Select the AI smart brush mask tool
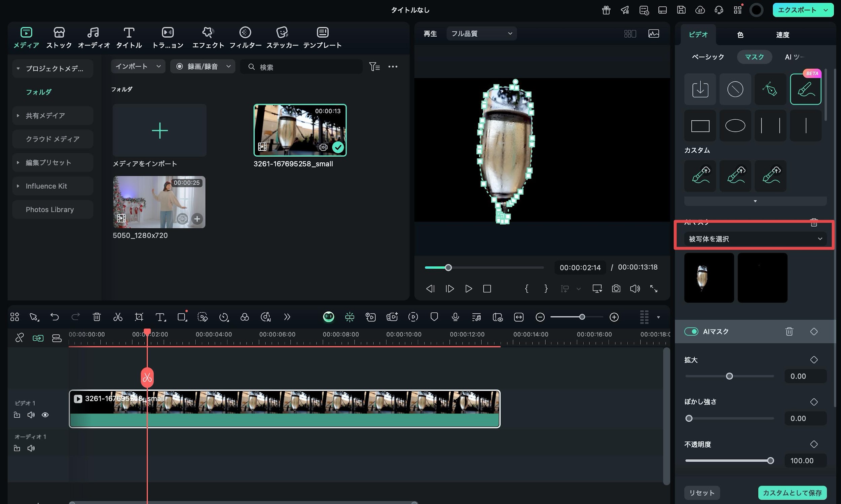The image size is (841, 504). click(x=805, y=89)
